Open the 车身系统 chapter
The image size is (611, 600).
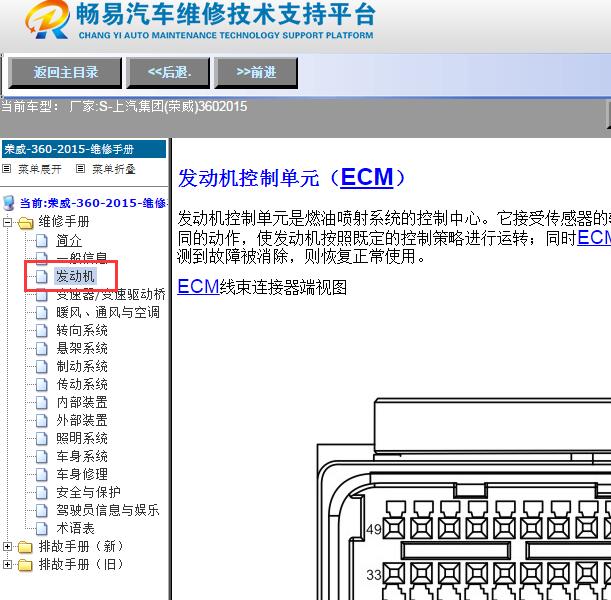tap(82, 456)
